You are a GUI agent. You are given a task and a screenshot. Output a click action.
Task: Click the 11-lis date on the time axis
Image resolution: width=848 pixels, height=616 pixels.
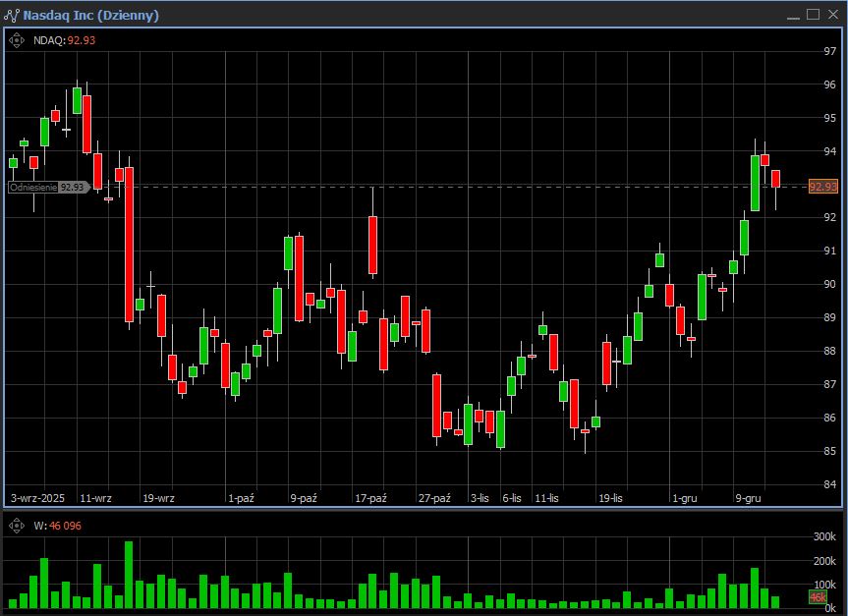[546, 498]
